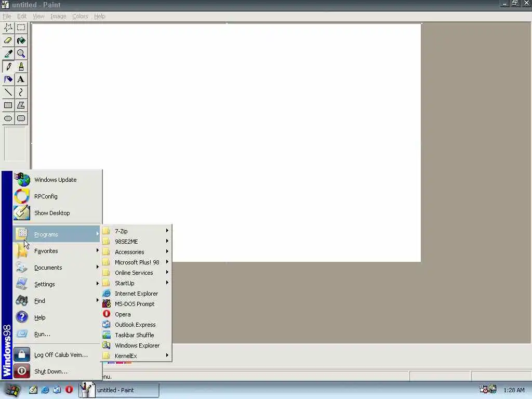Pick the Text tool
The height and width of the screenshot is (399, 532).
pos(21,79)
